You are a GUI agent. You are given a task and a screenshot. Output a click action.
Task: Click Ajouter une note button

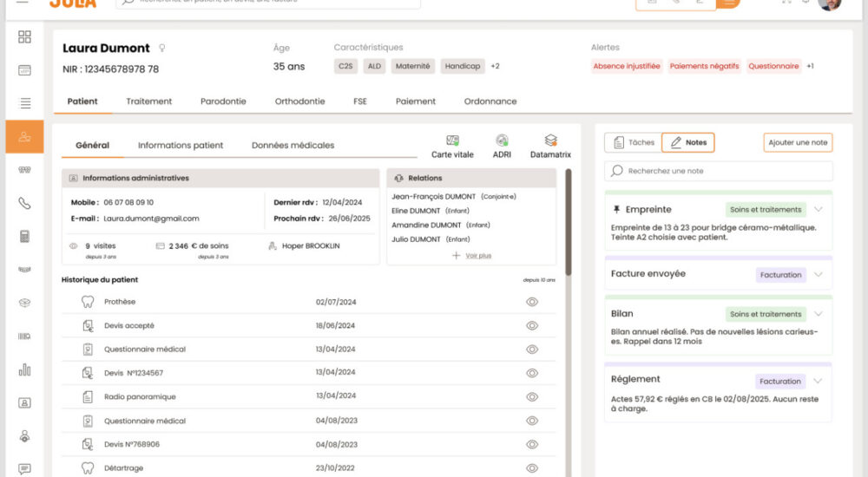(798, 143)
